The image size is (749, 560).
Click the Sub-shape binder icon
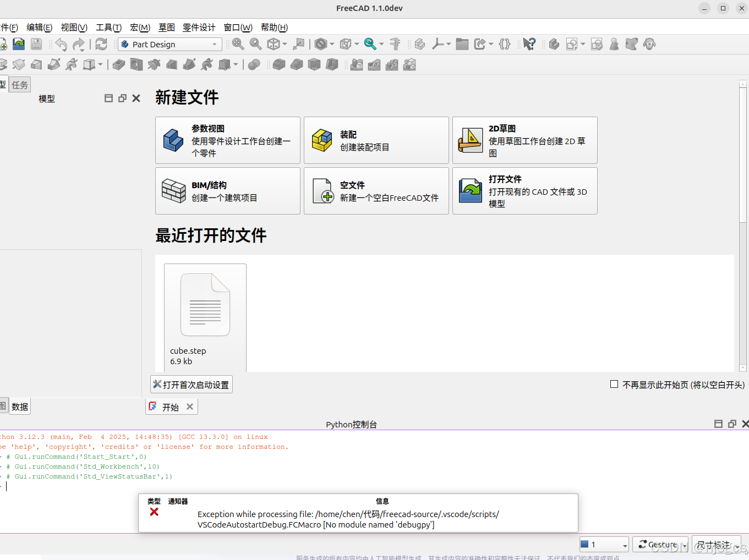tap(632, 44)
